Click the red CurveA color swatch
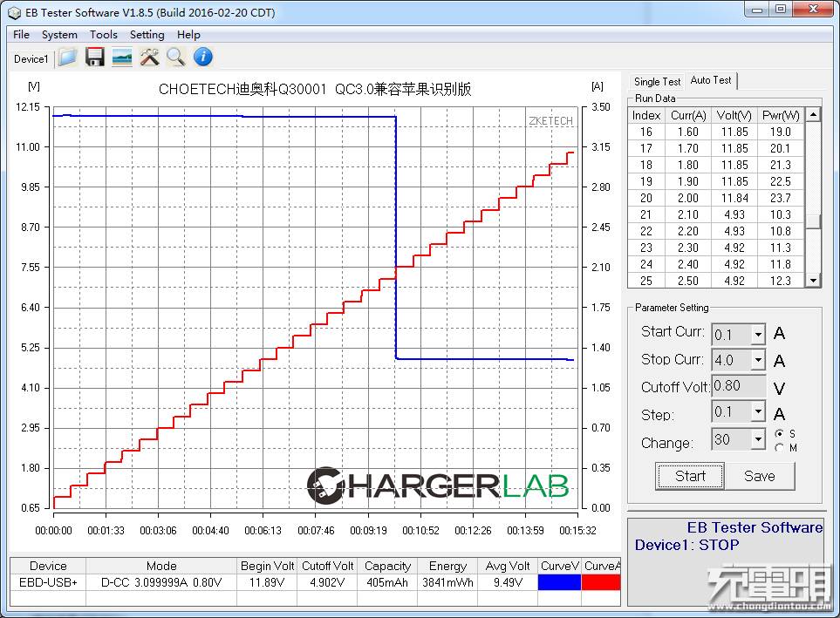The width and height of the screenshot is (840, 618). [x=600, y=582]
